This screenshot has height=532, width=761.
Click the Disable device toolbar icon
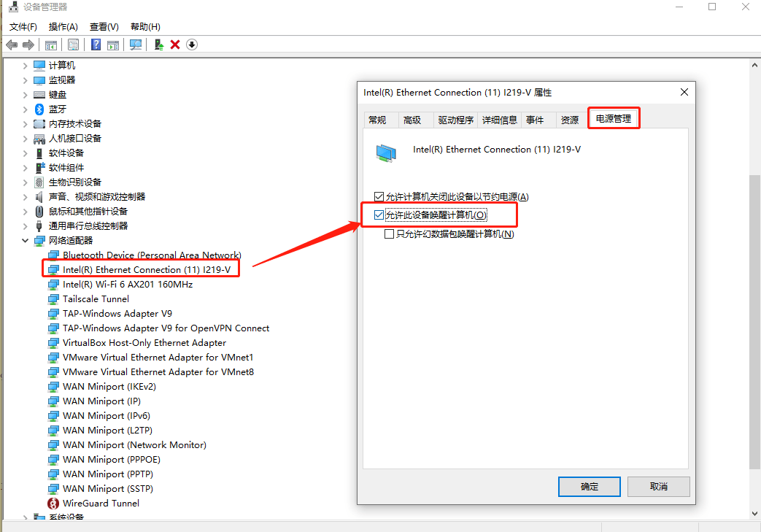click(191, 45)
